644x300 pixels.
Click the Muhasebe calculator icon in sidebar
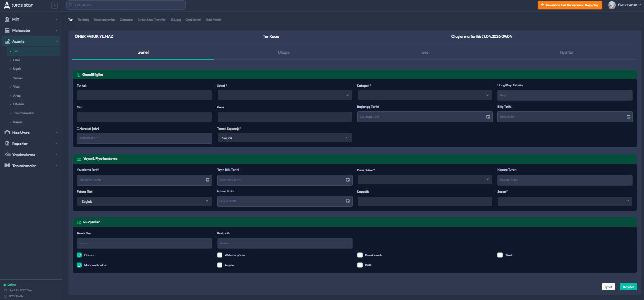[x=7, y=30]
